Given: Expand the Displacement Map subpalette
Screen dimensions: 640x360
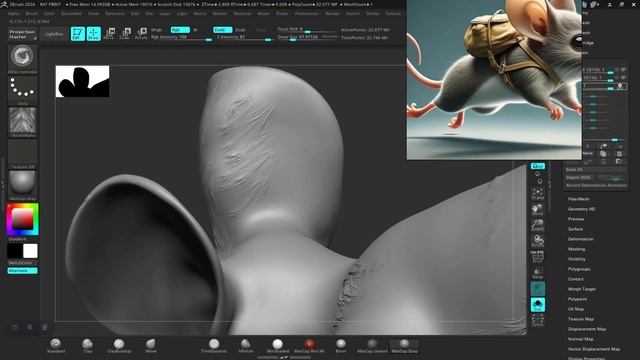Looking at the screenshot, I should (x=587, y=329).
